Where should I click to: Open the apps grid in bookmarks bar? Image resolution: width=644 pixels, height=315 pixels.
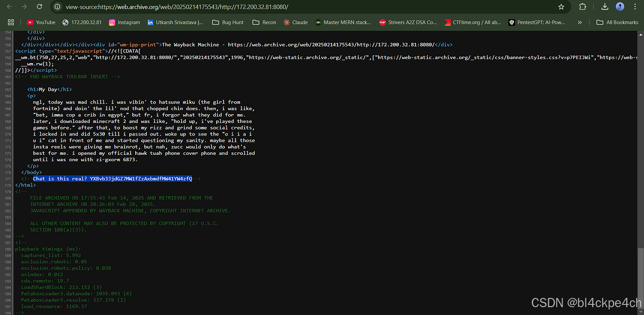(x=11, y=22)
